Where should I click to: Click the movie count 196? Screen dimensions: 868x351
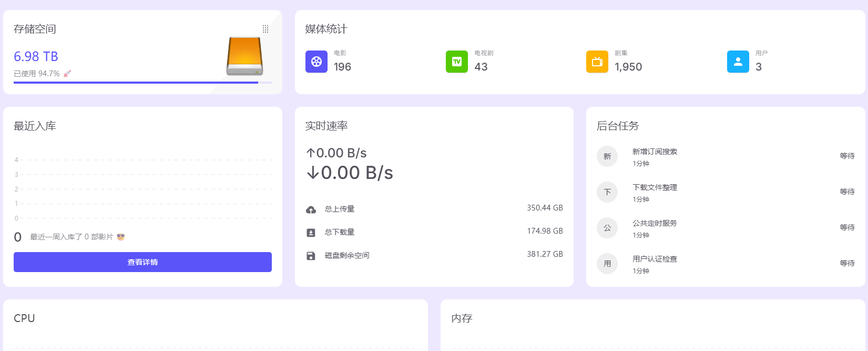342,67
